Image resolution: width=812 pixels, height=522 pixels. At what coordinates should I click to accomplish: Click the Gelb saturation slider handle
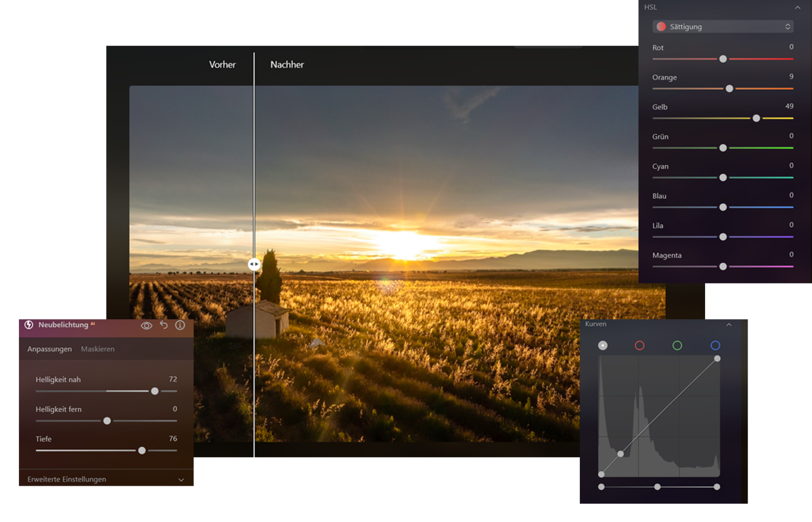[x=756, y=118]
